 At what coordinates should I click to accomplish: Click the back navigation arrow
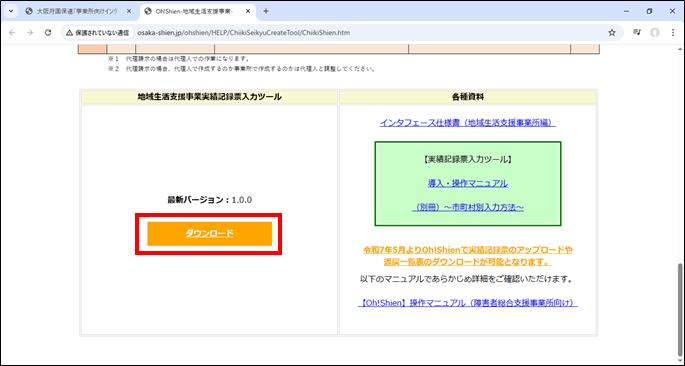[12, 33]
